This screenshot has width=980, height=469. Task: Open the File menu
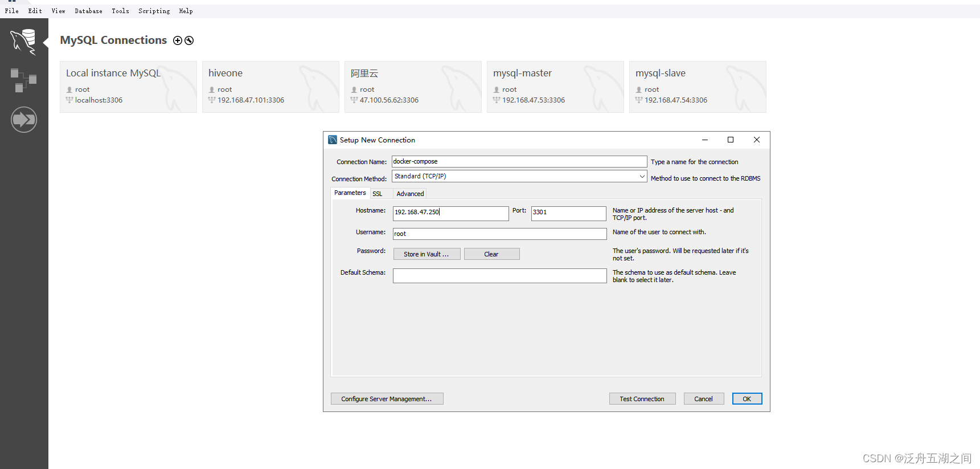tap(12, 11)
